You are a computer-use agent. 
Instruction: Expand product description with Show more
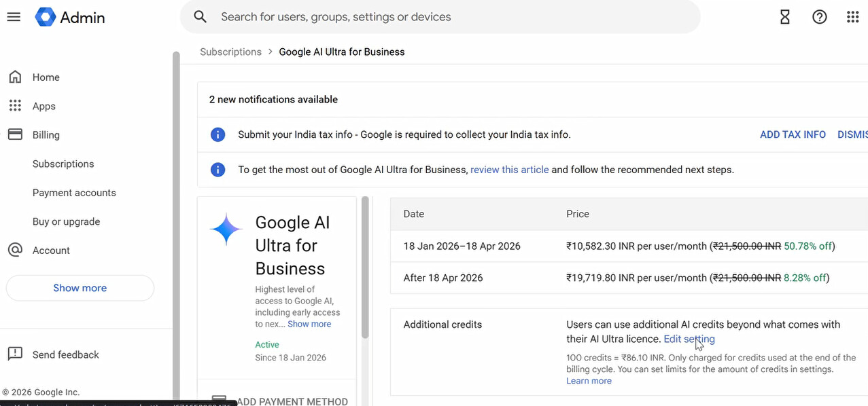(309, 325)
